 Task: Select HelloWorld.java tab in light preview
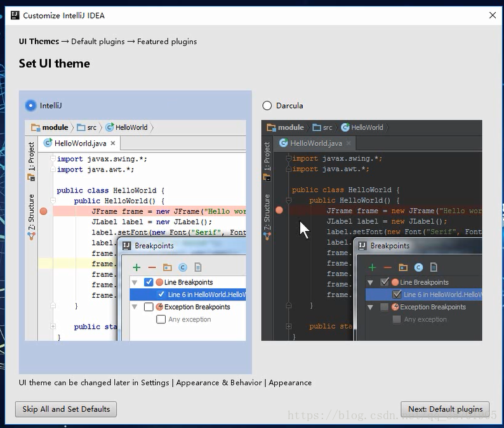[79, 143]
